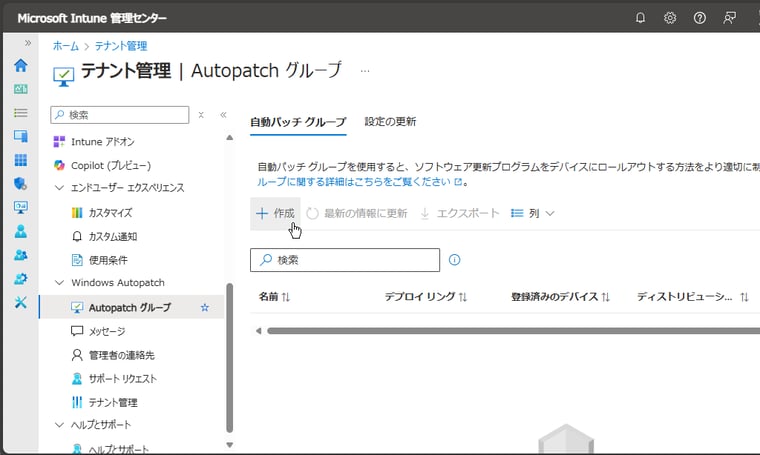
Task: Toggle favorite star for Autopatch グループ
Action: (205, 308)
